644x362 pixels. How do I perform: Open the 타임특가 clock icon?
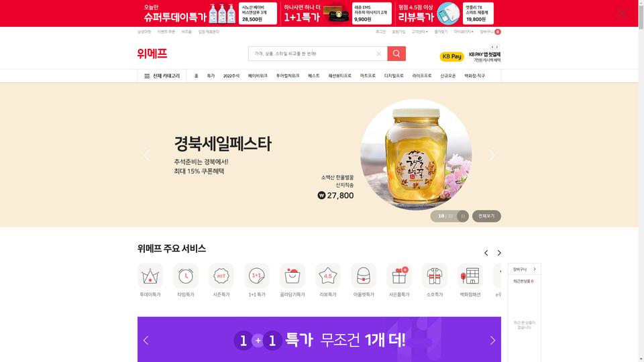(x=186, y=276)
